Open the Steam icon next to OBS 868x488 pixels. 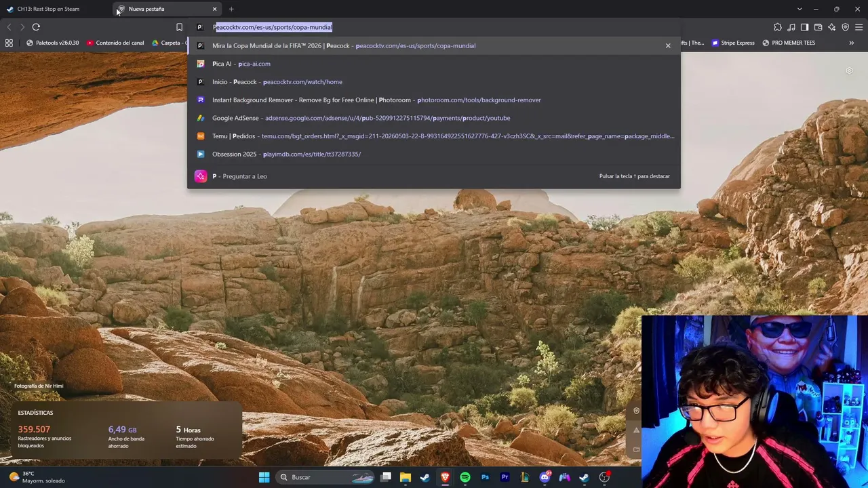point(584,477)
